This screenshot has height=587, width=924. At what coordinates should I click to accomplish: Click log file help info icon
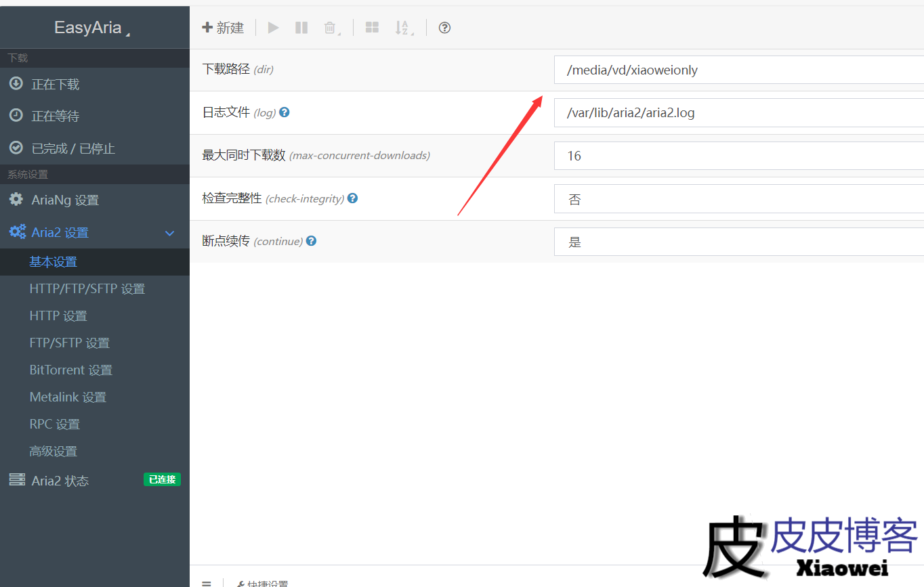[x=285, y=112]
